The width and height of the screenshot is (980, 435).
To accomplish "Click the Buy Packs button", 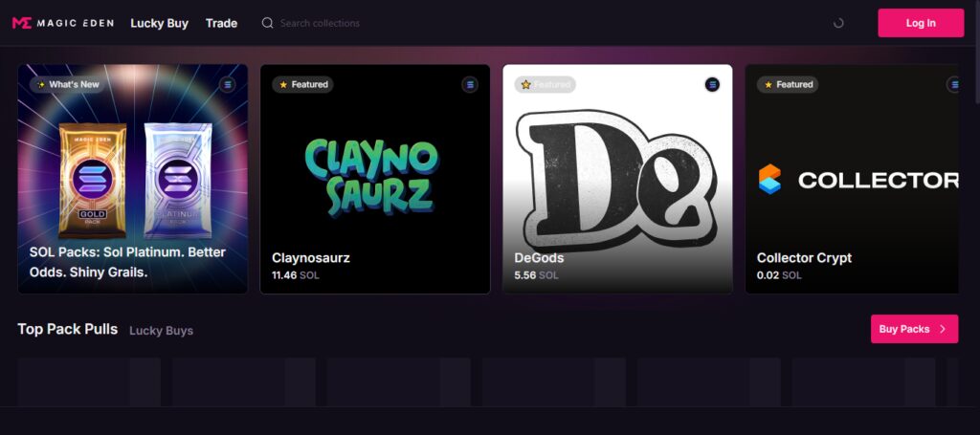I will 914,329.
